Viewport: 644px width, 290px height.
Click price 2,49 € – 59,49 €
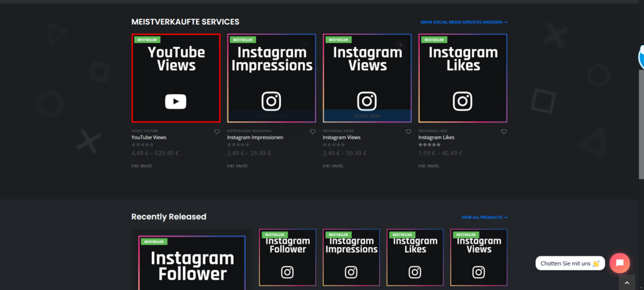[345, 153]
